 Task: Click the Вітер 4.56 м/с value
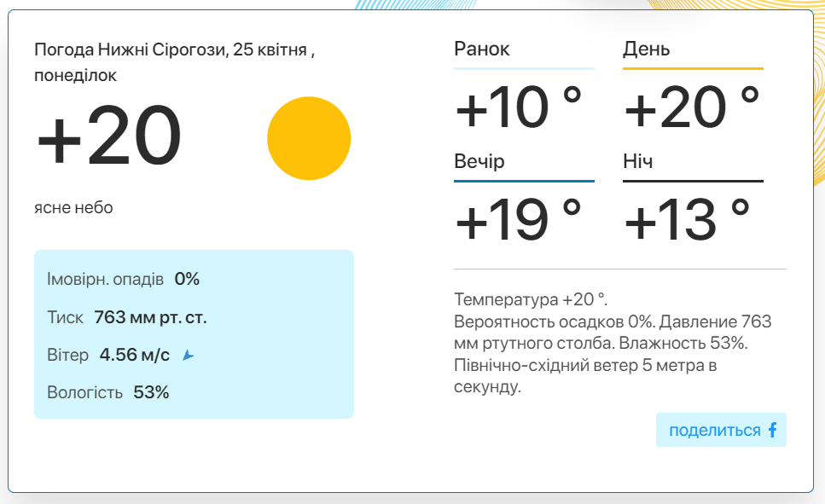click(135, 355)
